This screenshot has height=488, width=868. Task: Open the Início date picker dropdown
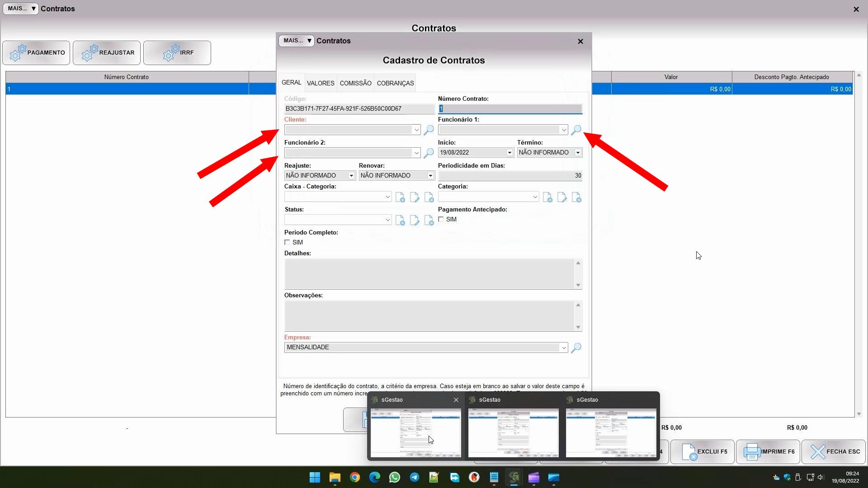pyautogui.click(x=509, y=153)
